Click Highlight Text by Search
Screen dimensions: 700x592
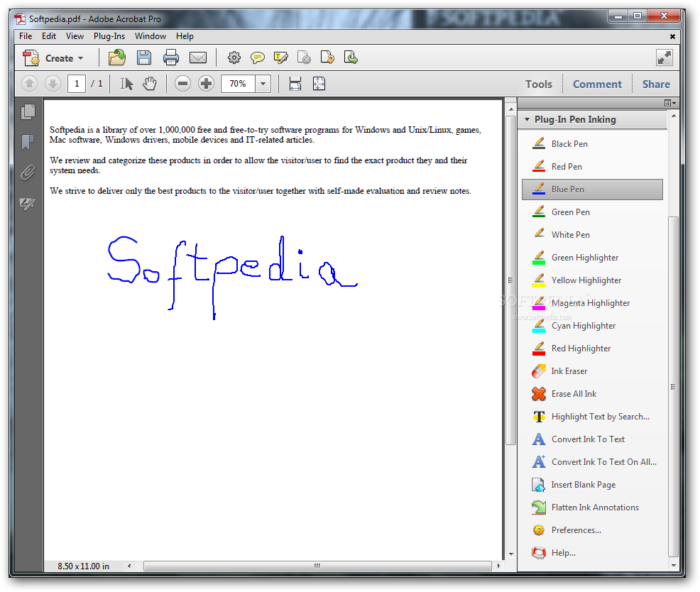pos(592,417)
